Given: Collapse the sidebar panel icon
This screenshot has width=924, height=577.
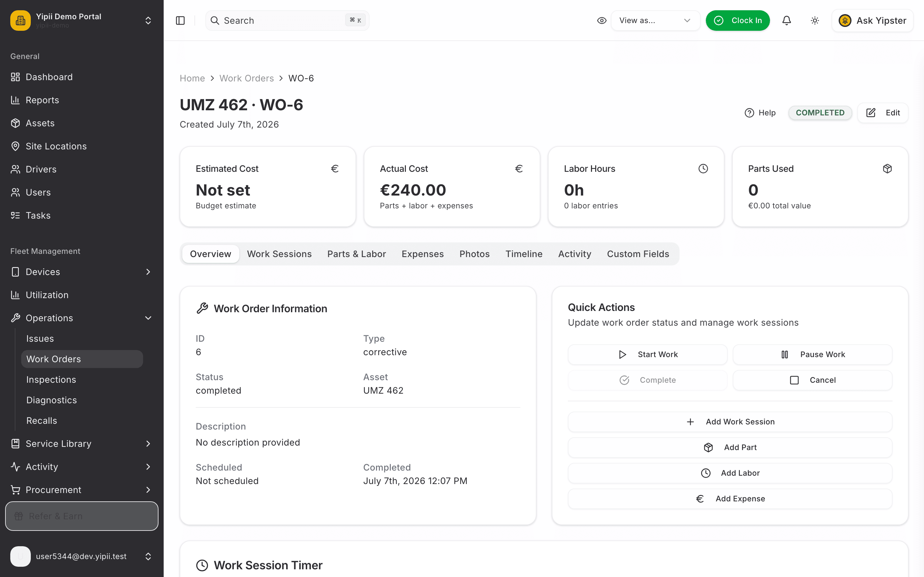Looking at the screenshot, I should coord(180,21).
